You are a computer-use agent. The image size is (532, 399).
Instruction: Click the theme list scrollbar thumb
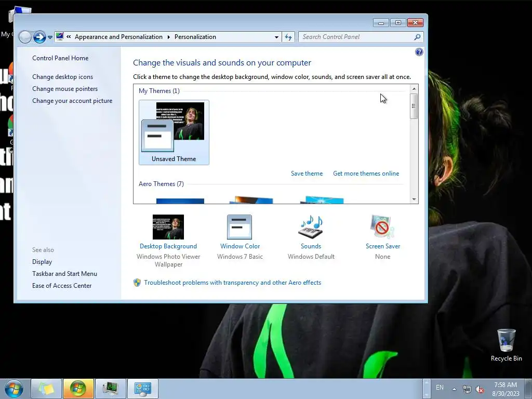coord(414,106)
